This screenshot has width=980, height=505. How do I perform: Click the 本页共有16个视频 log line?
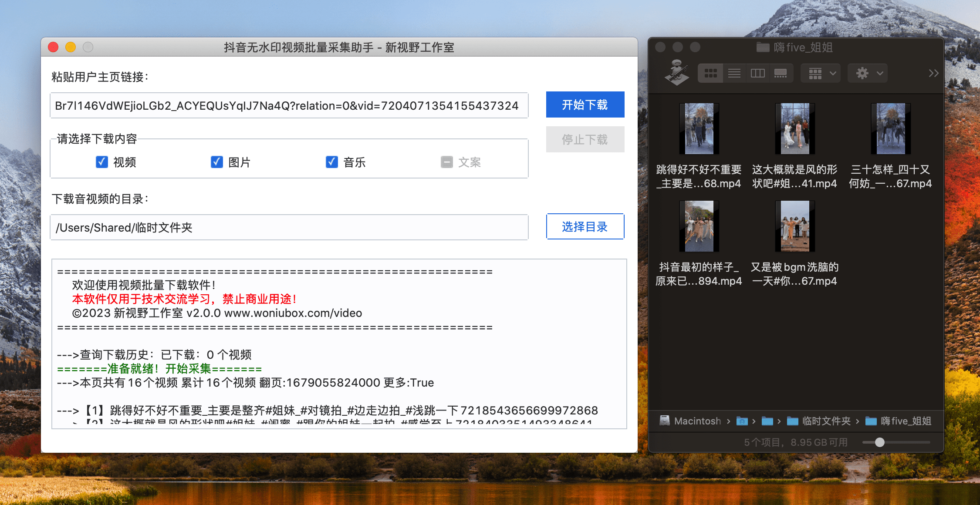(x=245, y=383)
